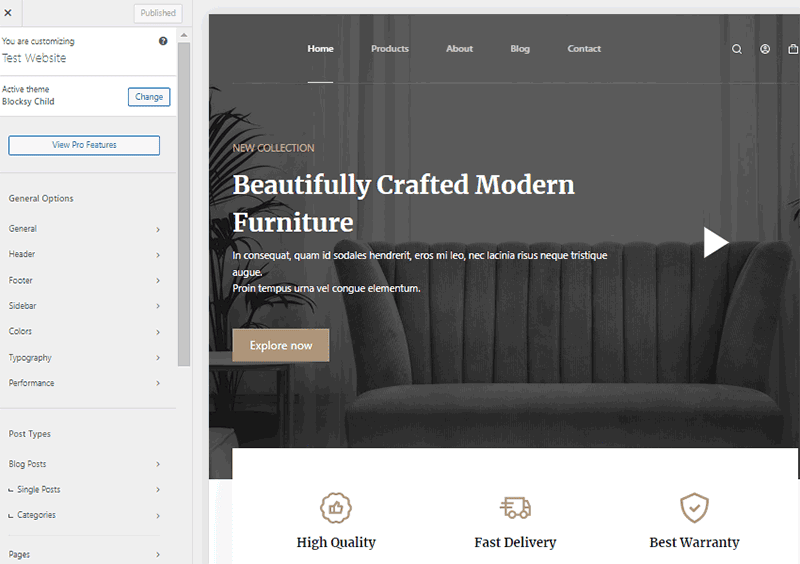The image size is (800, 564).
Task: Expand Single Posts via its chevron
Action: [x=158, y=489]
